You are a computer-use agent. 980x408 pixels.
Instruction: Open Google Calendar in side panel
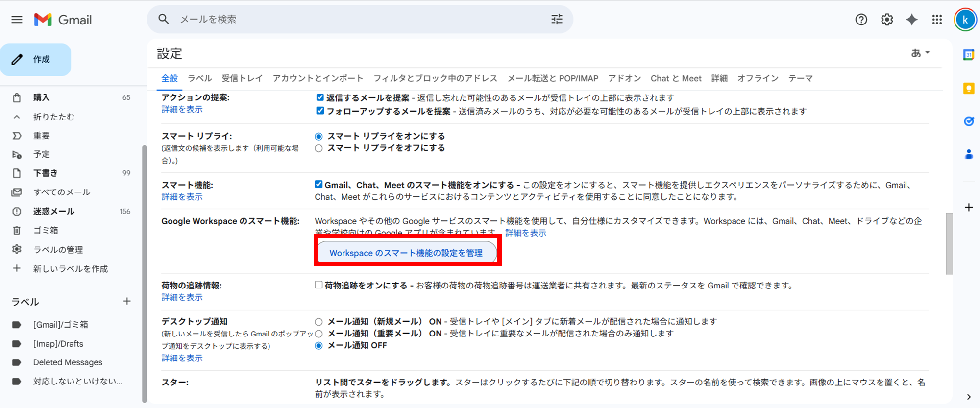click(x=968, y=55)
